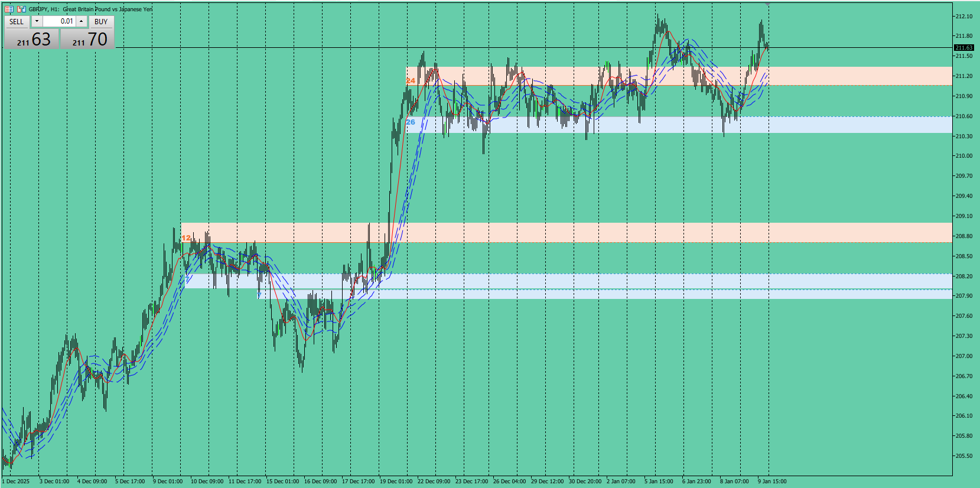
Task: Click the 0.01 lot volume field
Action: (x=59, y=21)
